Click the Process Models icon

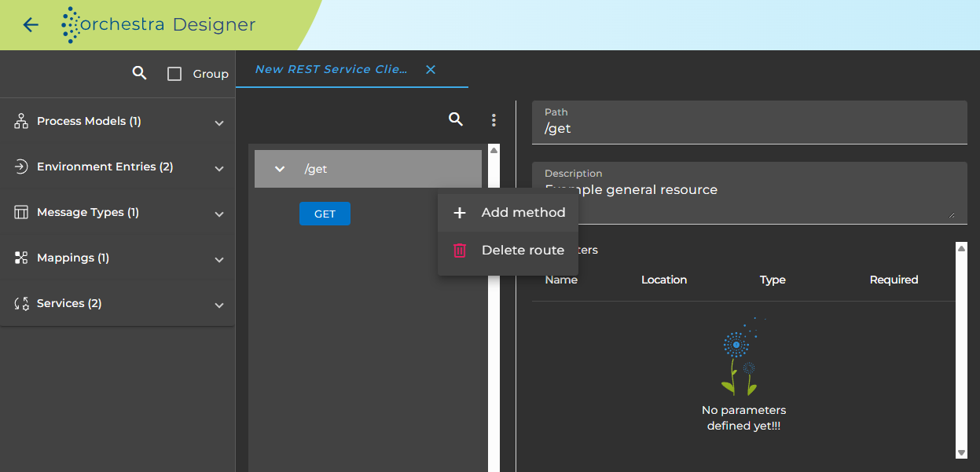coord(21,121)
